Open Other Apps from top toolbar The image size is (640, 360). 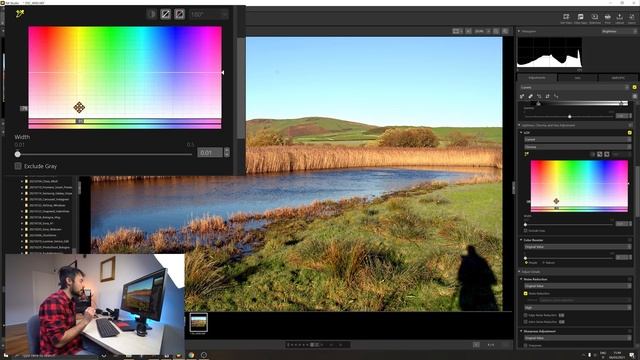(580, 18)
